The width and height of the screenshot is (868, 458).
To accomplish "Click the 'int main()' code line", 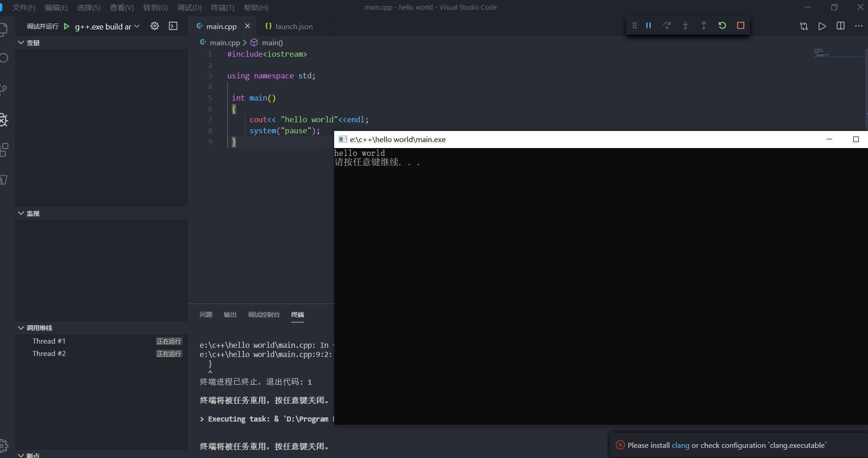I will [254, 98].
